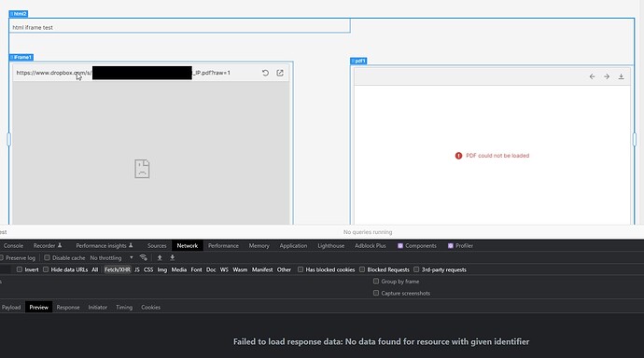The height and width of the screenshot is (358, 644).
Task: Toggle the Invert filter checkbox
Action: (20, 269)
